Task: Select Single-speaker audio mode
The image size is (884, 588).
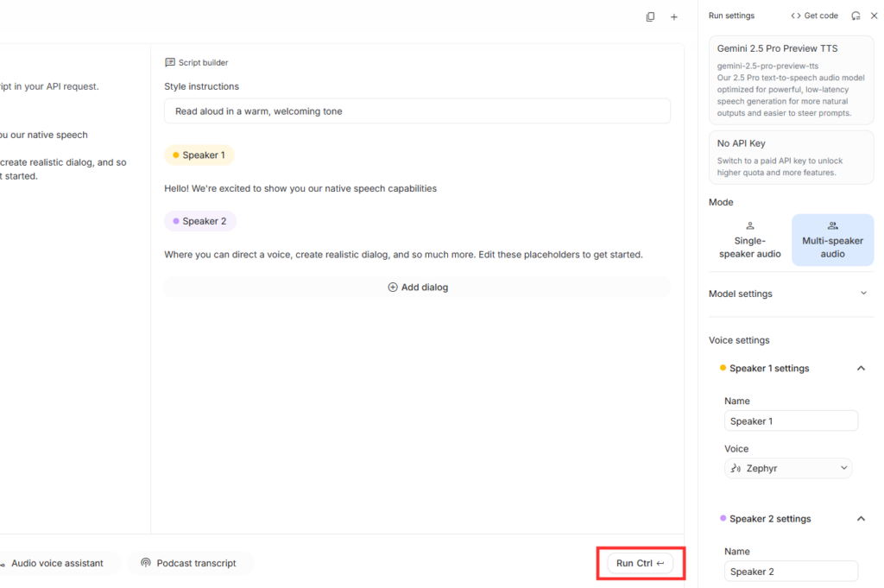Action: 749,239
